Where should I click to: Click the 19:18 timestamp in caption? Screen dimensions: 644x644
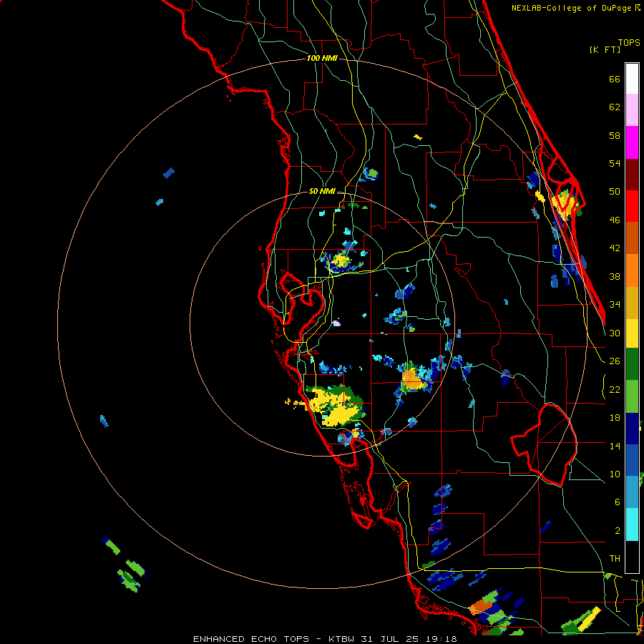(443, 639)
